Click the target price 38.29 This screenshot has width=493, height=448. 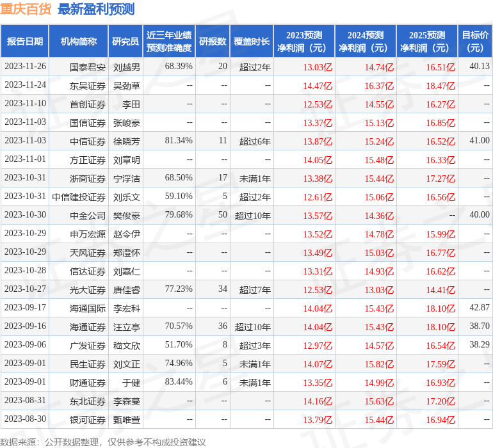480,344
